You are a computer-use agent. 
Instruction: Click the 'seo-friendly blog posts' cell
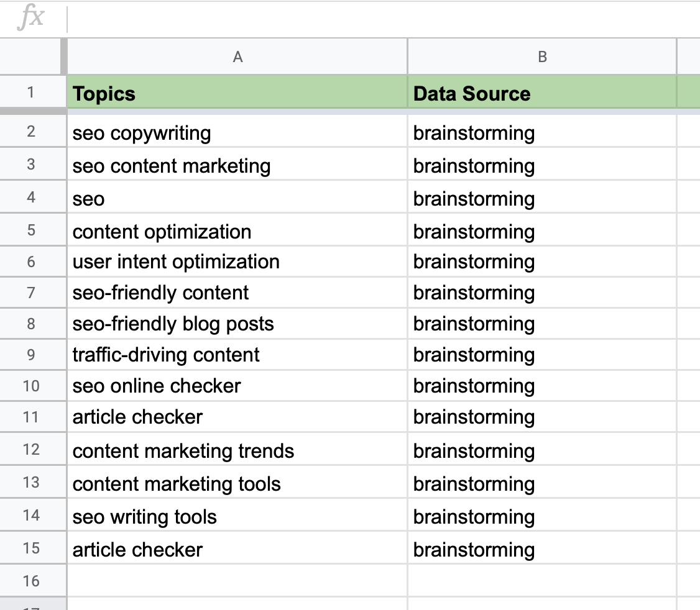237,324
